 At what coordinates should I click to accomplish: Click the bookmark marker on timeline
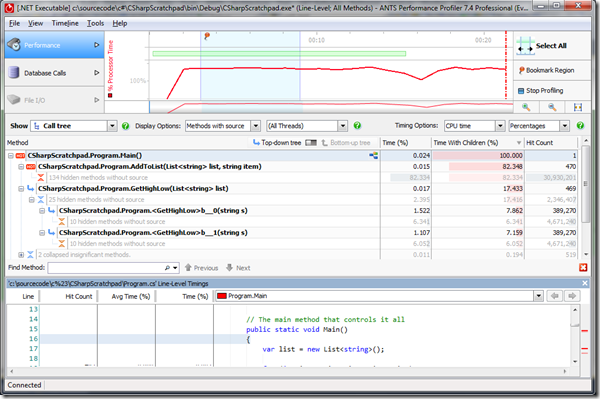[x=207, y=36]
